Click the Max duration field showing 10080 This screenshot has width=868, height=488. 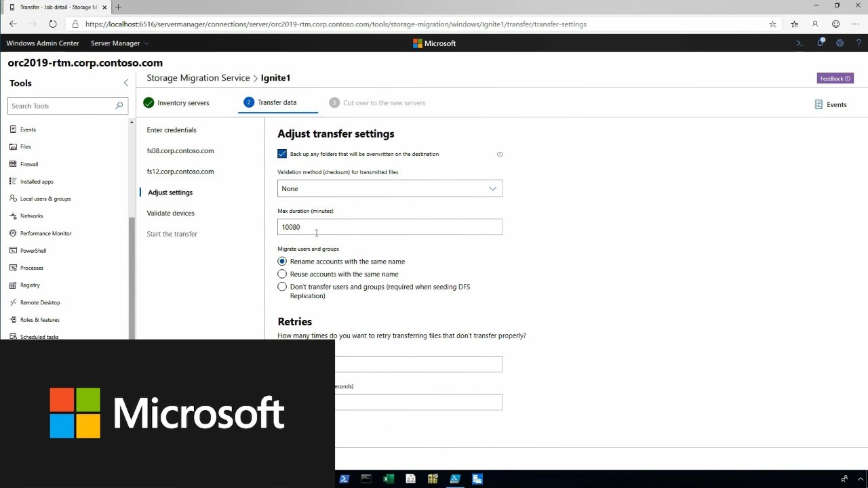pyautogui.click(x=390, y=227)
